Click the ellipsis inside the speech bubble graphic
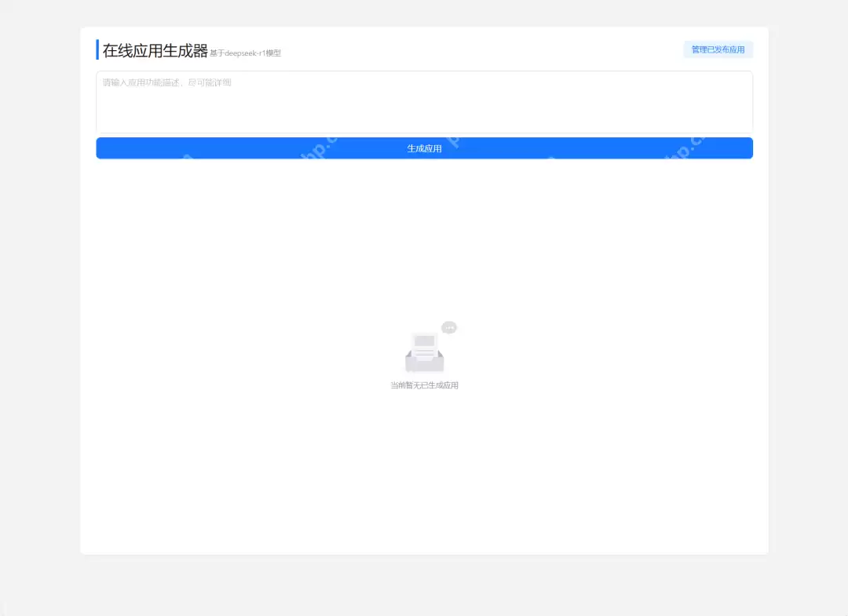 tap(448, 327)
